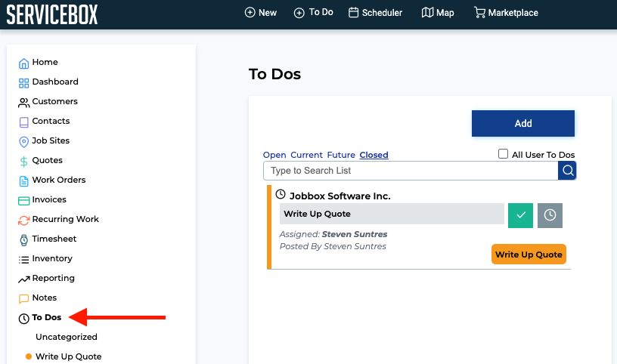Click the Job Sites pin icon
The image size is (617, 364).
pyautogui.click(x=23, y=142)
